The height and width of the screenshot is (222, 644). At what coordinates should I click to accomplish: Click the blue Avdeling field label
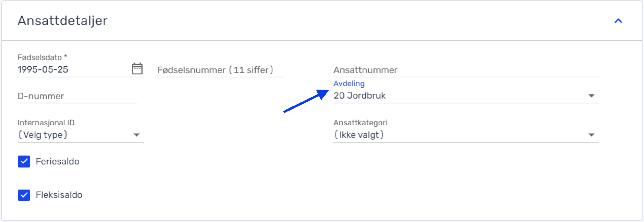tap(349, 83)
